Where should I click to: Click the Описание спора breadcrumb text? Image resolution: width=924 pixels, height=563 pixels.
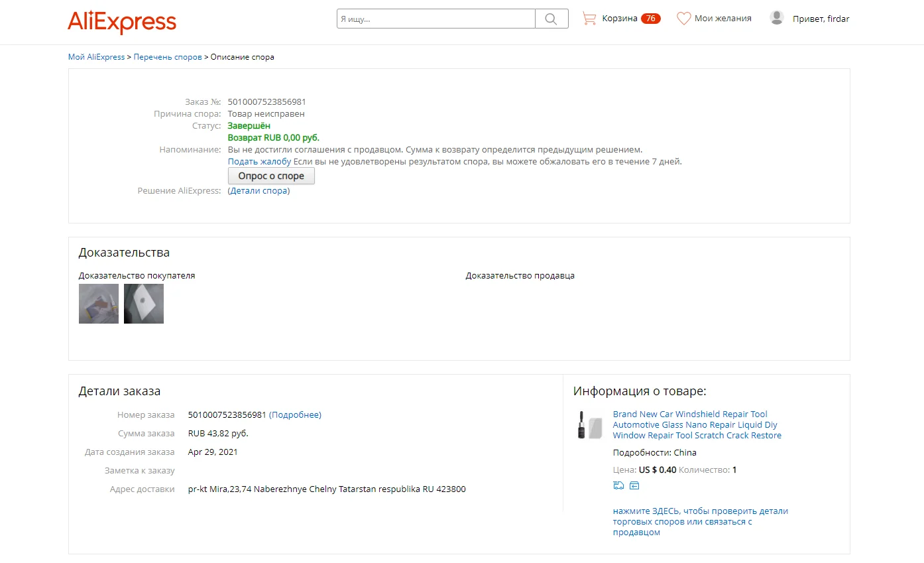coord(243,57)
